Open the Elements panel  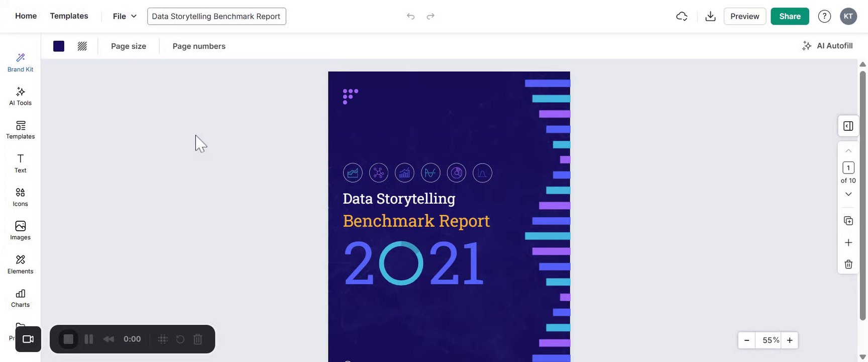click(x=20, y=264)
